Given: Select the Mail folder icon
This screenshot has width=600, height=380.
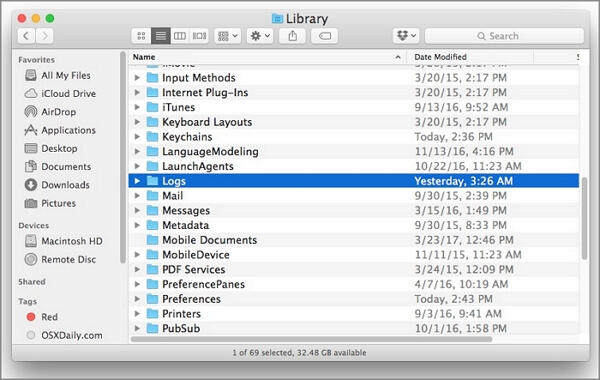Looking at the screenshot, I should point(152,196).
